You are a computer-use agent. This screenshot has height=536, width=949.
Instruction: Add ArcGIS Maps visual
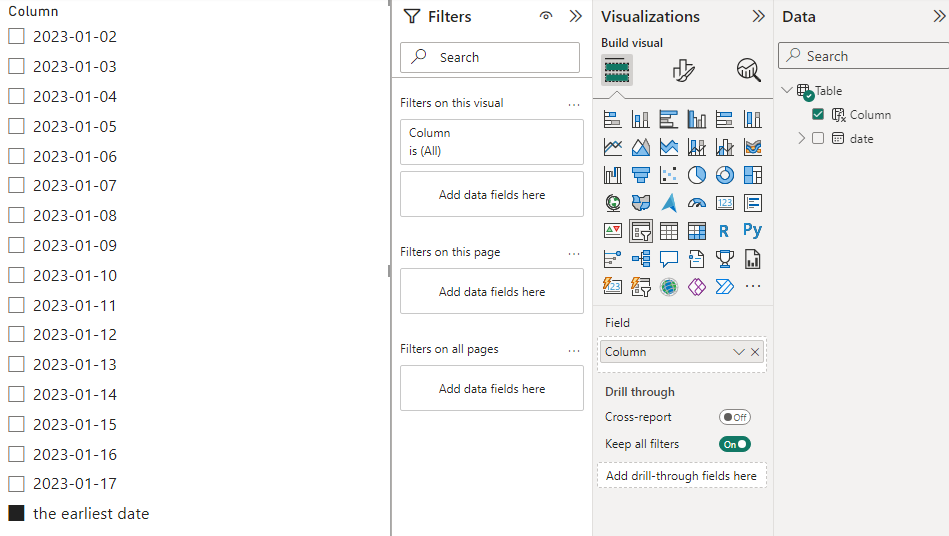tap(668, 287)
